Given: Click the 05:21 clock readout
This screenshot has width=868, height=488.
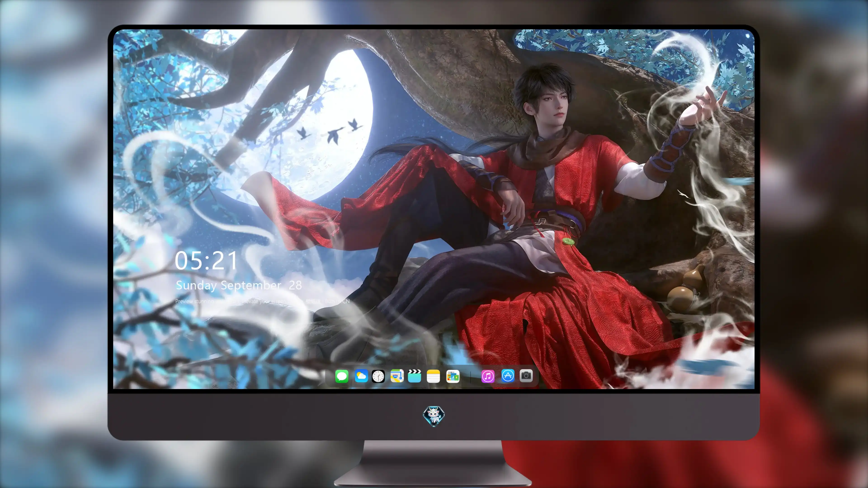Looking at the screenshot, I should click(x=206, y=261).
